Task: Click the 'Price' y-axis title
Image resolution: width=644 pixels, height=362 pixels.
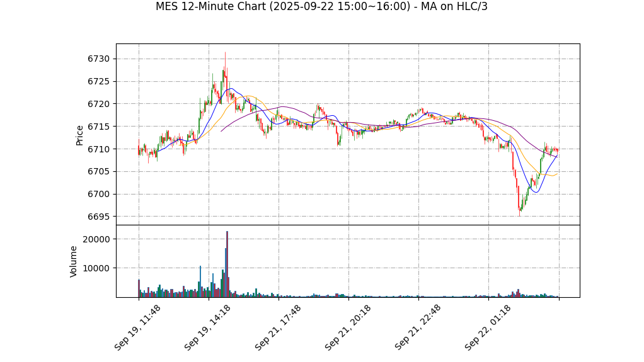Action: point(79,135)
